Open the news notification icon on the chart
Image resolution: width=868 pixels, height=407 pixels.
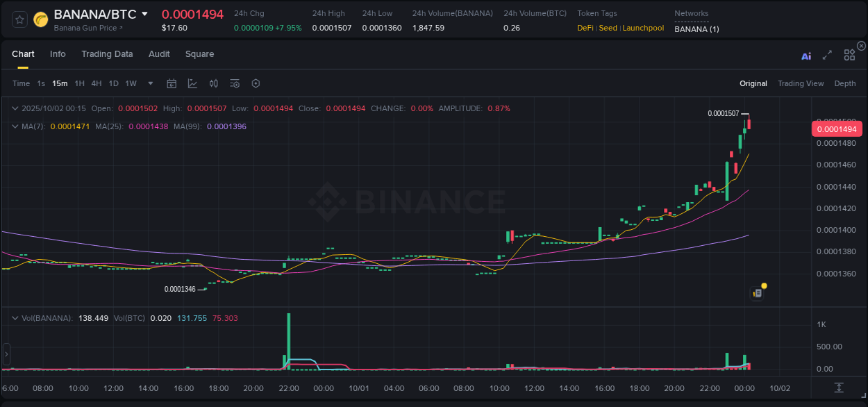click(757, 292)
